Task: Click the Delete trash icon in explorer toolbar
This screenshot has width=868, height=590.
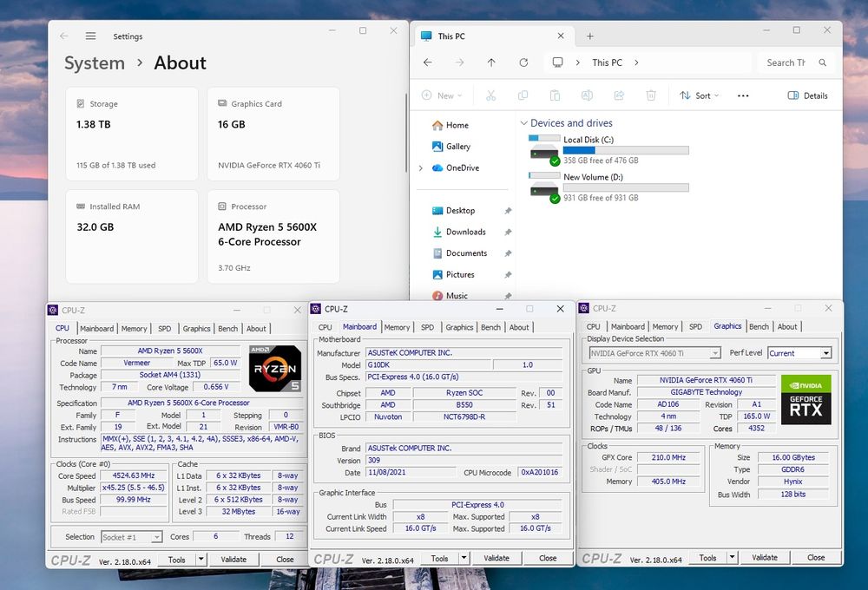Action: pyautogui.click(x=651, y=95)
